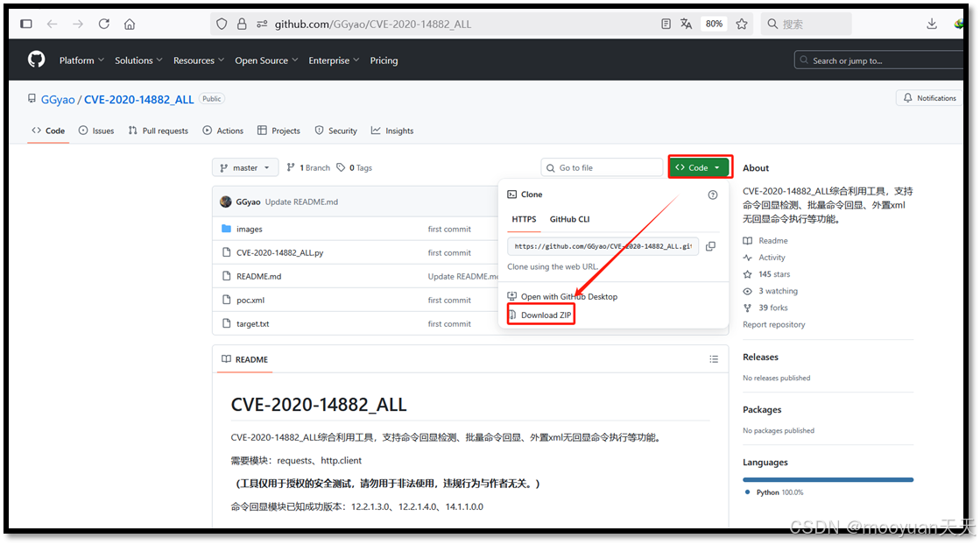The width and height of the screenshot is (980, 545).
Task: Open the README.md file
Action: click(x=258, y=276)
